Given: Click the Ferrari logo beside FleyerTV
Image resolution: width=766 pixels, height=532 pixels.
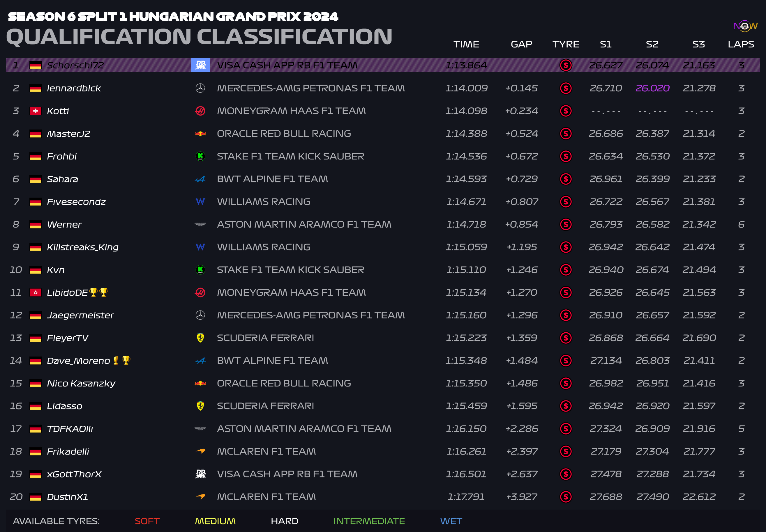Looking at the screenshot, I should pyautogui.click(x=200, y=338).
